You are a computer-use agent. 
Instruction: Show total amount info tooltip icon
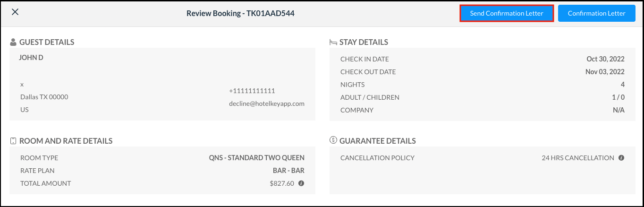[x=301, y=183]
